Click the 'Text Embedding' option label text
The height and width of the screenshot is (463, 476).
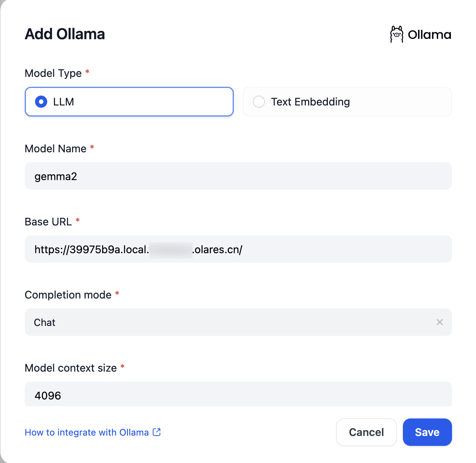click(x=310, y=102)
